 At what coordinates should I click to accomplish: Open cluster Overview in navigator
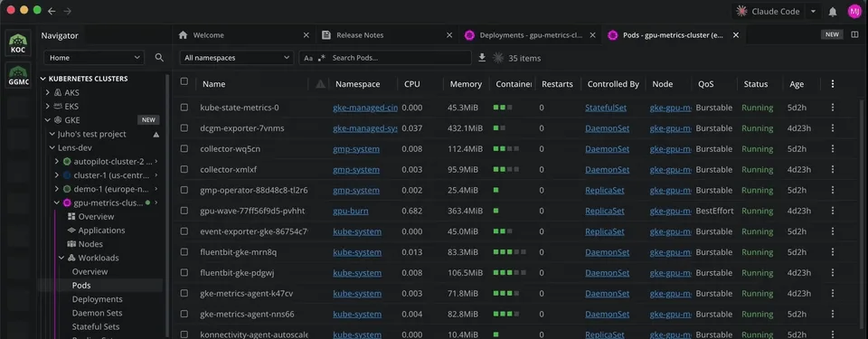coord(96,217)
